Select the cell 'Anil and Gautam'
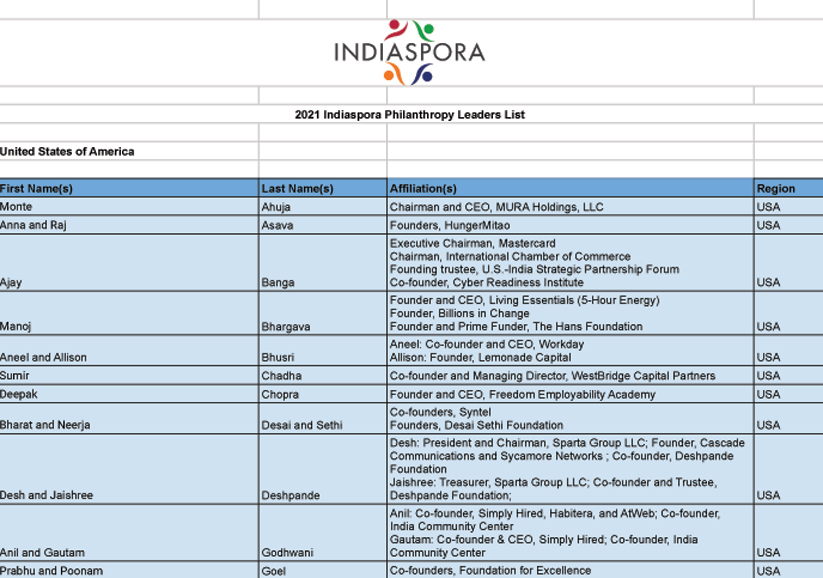 [x=129, y=533]
